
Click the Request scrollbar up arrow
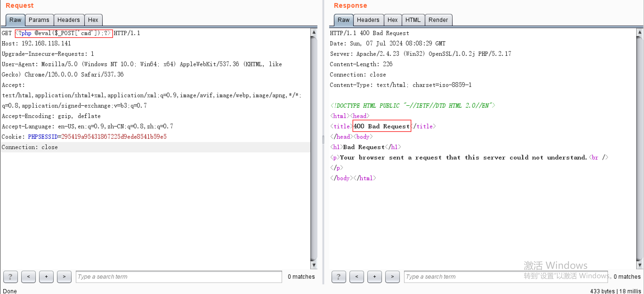[x=314, y=32]
